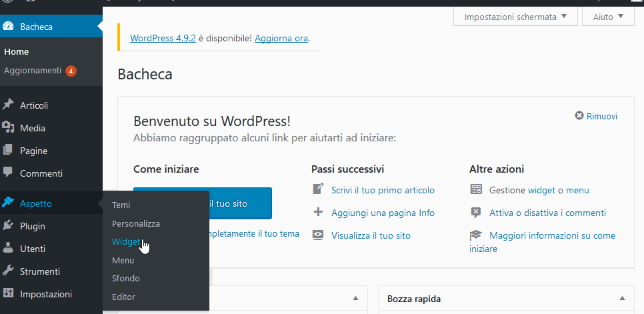644x314 pixels.
Task: Click the Bozza rapida panel title
Action: 414,299
